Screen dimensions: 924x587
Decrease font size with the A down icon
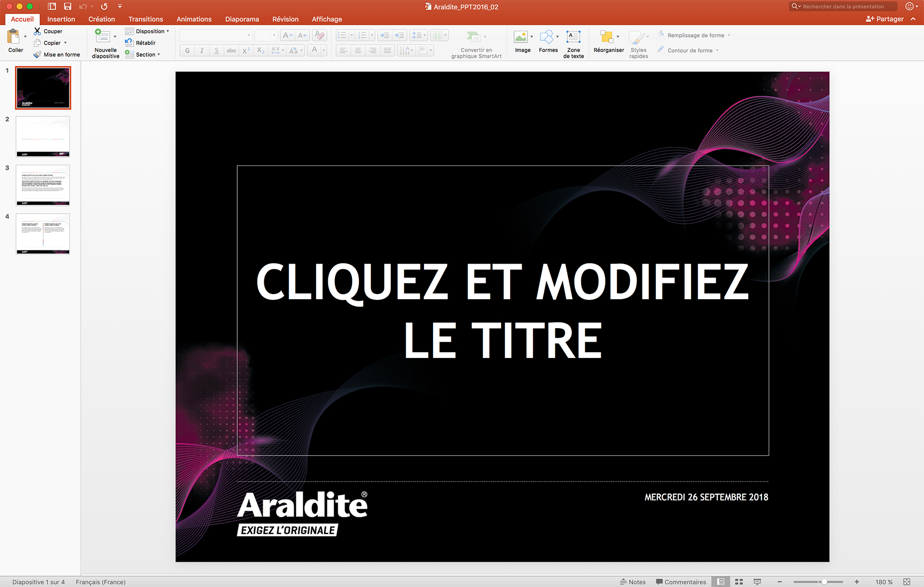tap(302, 35)
